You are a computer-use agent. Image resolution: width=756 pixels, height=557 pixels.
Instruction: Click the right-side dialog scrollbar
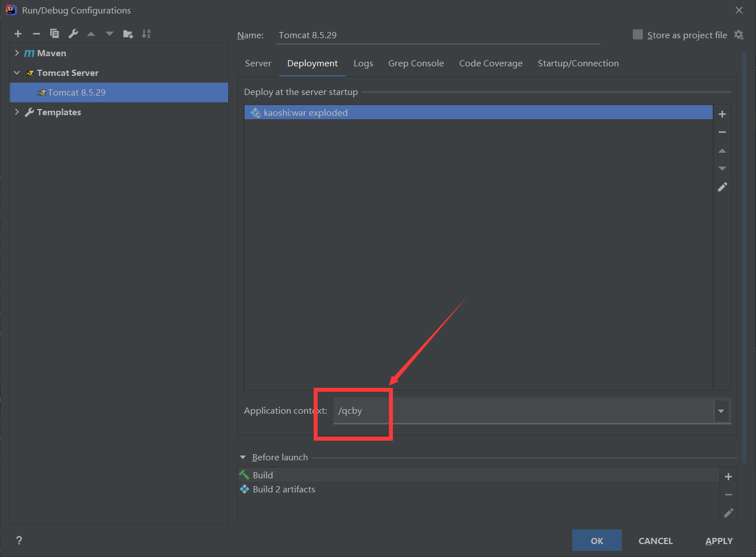point(744,259)
